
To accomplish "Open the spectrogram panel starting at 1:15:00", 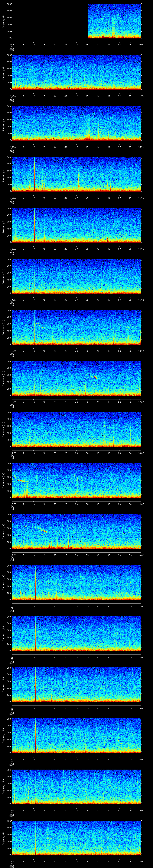I will click(x=77, y=327).
